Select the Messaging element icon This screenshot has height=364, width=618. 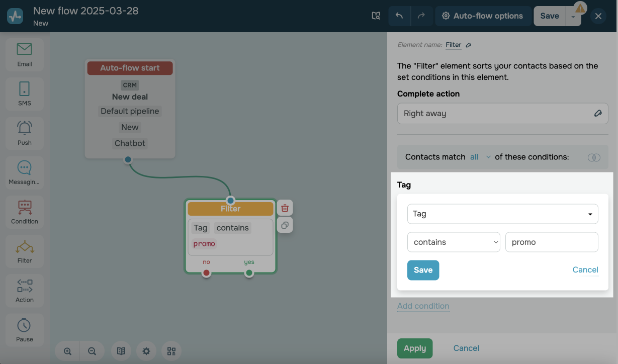24,167
